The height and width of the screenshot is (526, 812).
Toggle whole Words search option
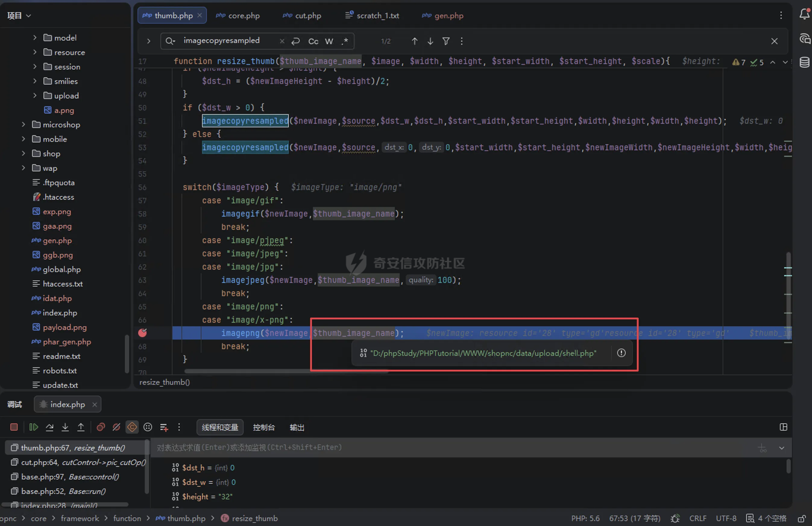[x=329, y=41]
